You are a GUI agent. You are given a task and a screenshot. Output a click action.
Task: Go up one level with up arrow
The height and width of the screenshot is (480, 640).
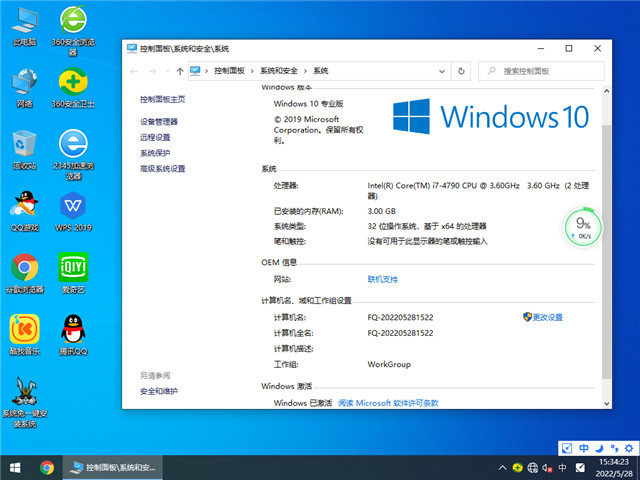(180, 71)
